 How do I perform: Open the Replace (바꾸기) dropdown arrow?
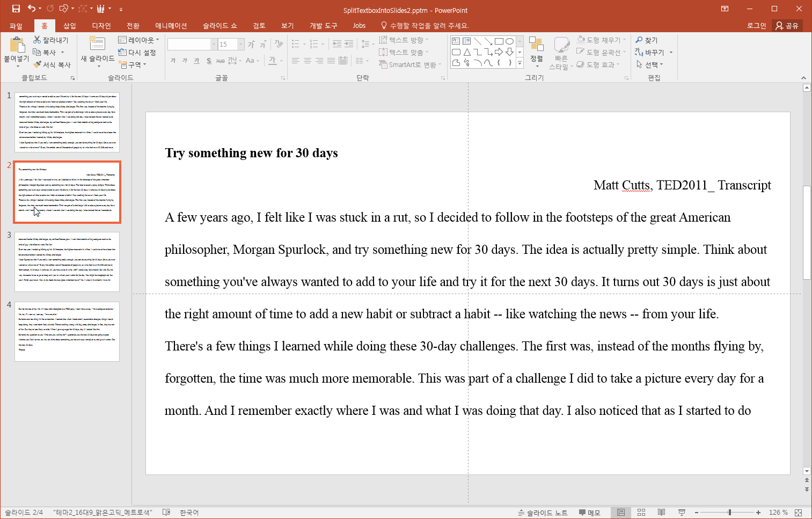(671, 52)
